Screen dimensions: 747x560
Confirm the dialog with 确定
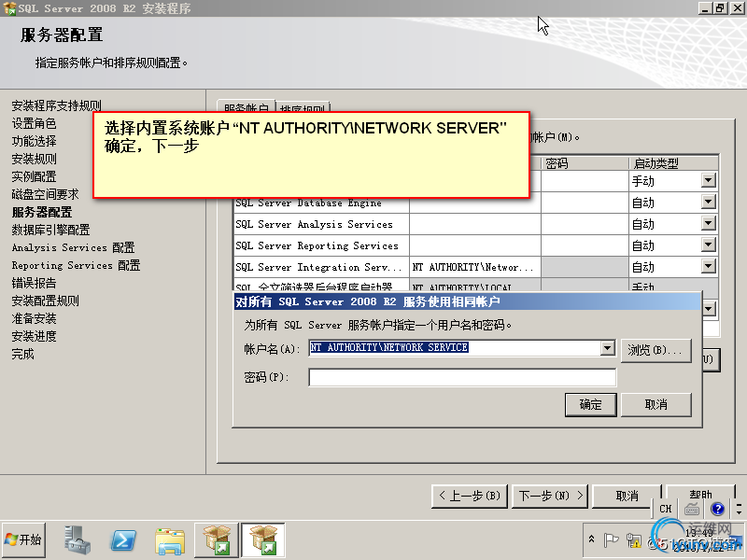pyautogui.click(x=591, y=405)
